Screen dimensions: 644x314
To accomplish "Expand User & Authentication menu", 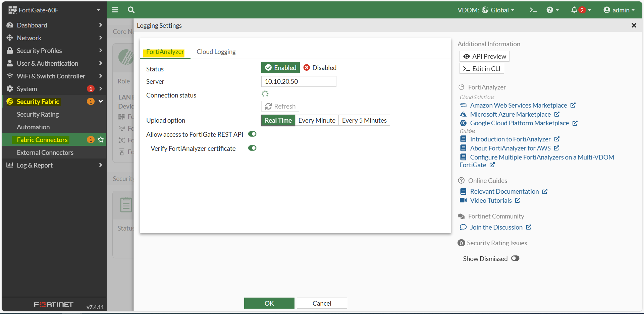I will coord(54,63).
